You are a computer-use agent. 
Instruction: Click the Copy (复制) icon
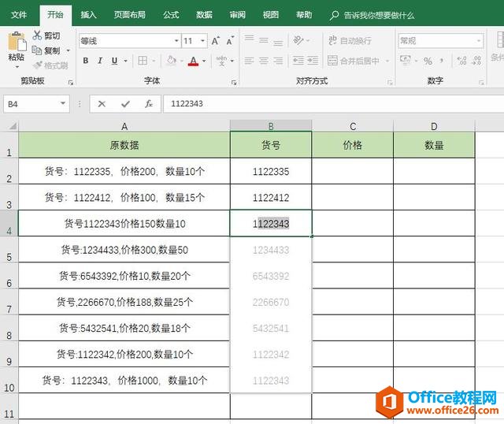[37, 50]
